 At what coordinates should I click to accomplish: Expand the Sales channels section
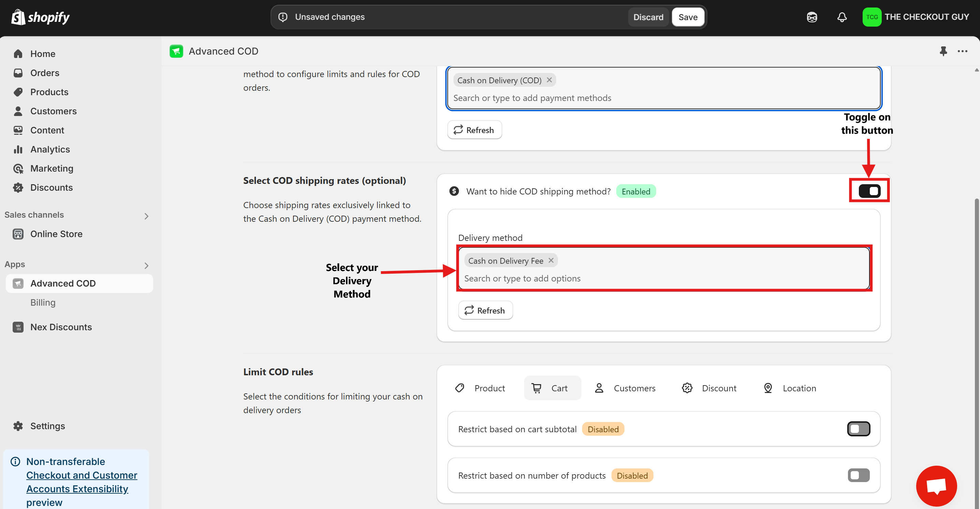point(146,216)
